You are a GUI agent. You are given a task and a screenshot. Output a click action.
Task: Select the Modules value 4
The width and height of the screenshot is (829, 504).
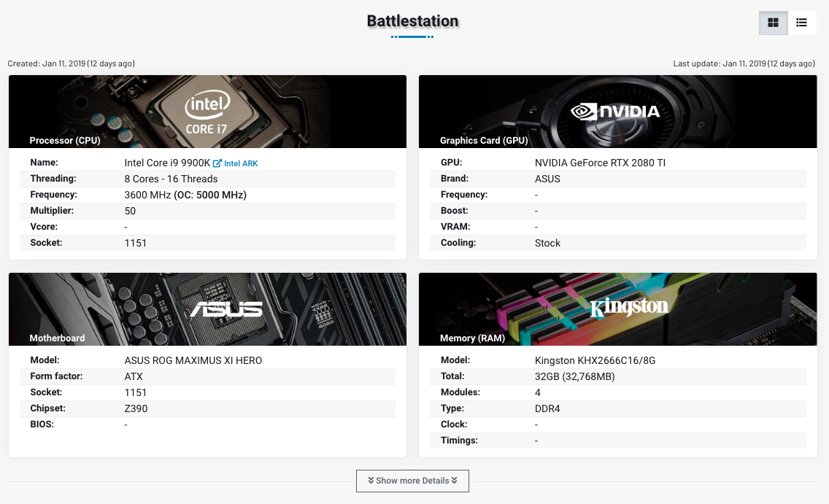pos(538,392)
